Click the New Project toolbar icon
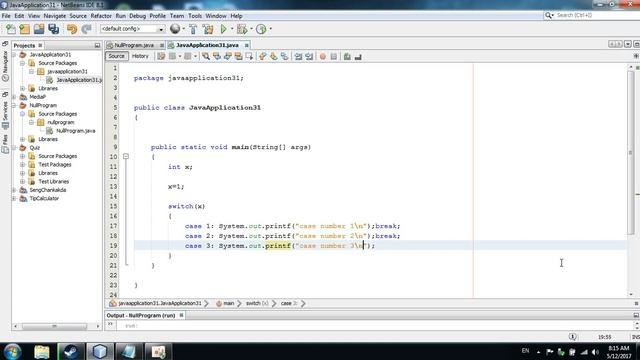 pos(24,29)
